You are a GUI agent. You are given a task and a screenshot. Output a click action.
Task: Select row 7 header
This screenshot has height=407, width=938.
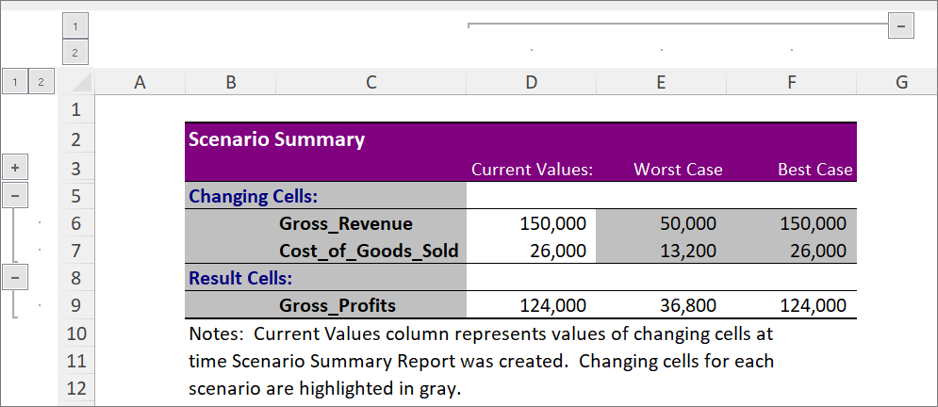[76, 250]
